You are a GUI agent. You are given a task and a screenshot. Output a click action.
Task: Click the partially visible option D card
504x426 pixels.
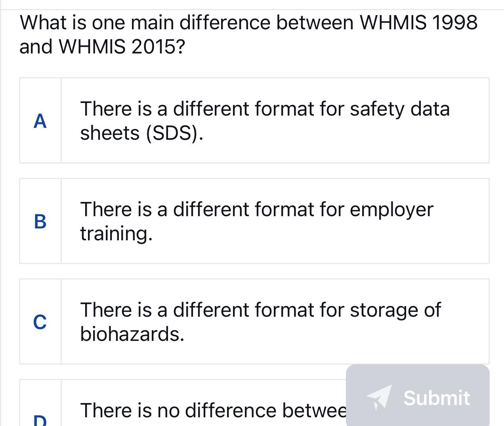click(x=178, y=404)
